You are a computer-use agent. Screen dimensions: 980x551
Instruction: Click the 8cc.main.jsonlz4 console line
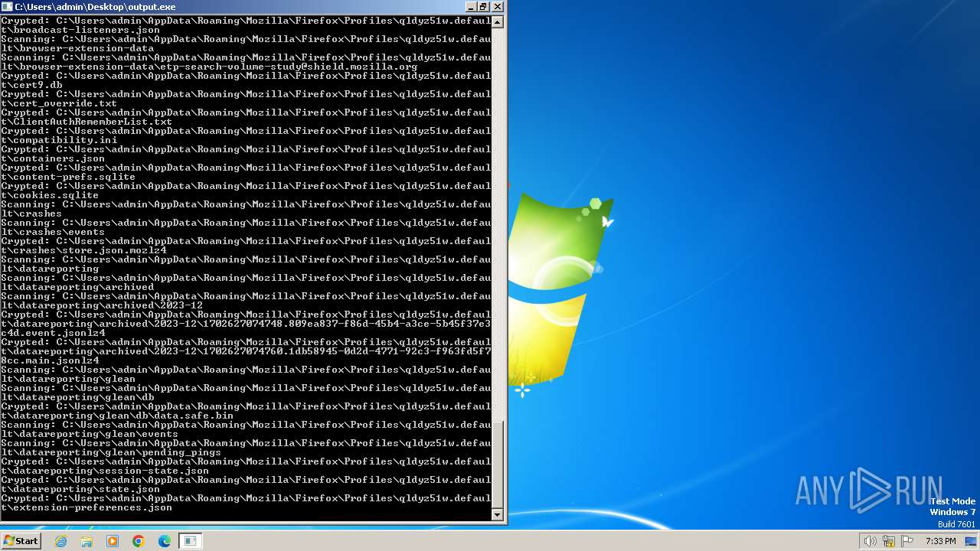click(49, 360)
